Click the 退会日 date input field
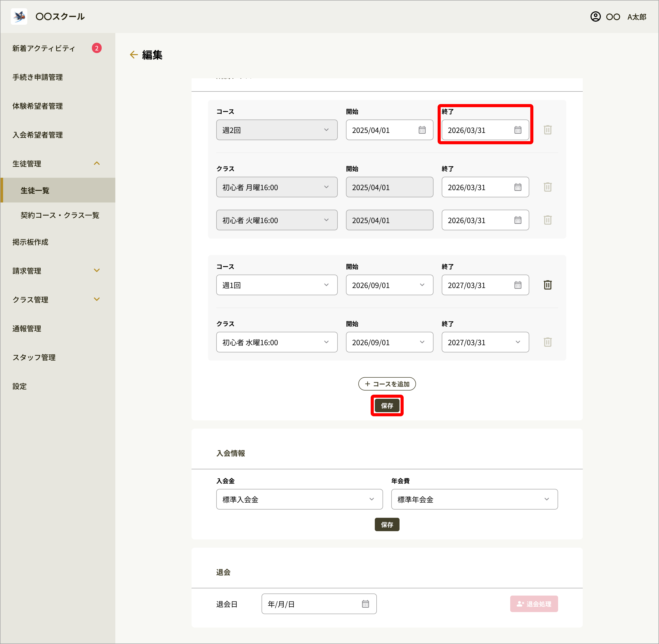659x644 pixels. [319, 604]
